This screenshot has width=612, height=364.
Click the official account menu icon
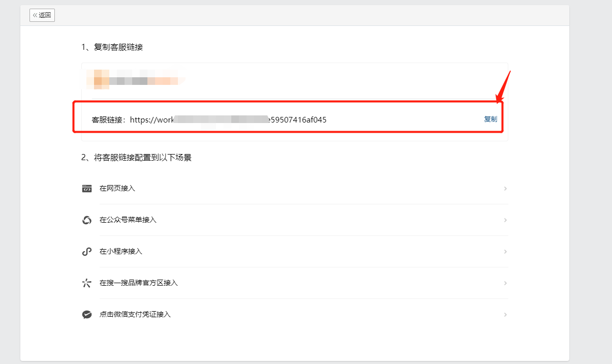[87, 220]
